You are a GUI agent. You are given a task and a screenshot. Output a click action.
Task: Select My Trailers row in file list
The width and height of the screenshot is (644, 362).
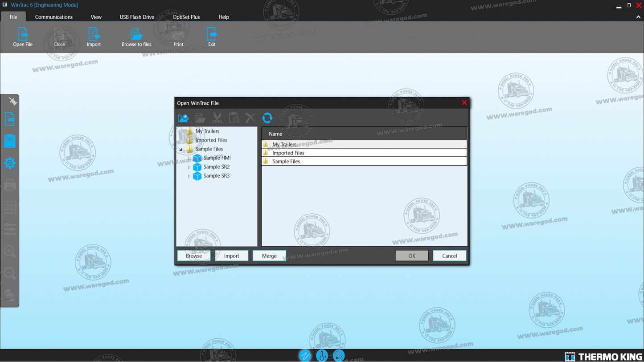click(x=364, y=144)
